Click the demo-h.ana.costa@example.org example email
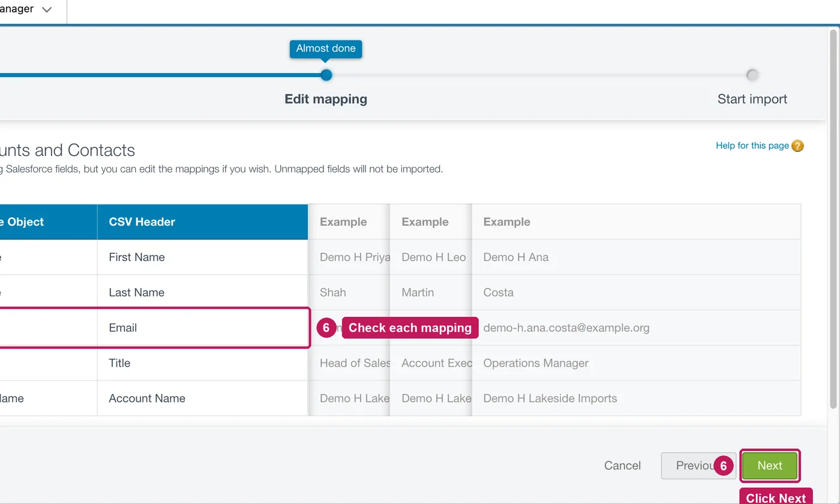840x504 pixels. (x=566, y=328)
